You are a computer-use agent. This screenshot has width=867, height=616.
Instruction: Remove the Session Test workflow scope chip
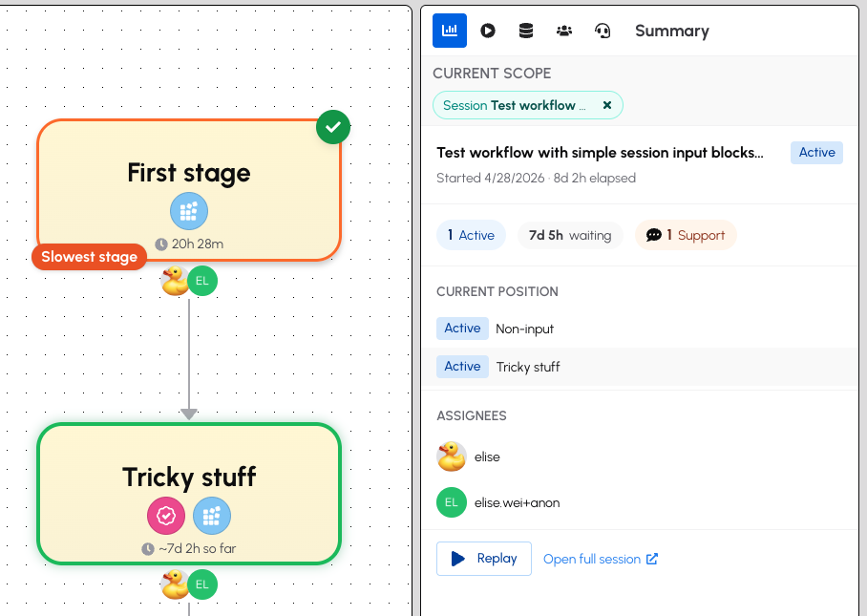coord(607,105)
